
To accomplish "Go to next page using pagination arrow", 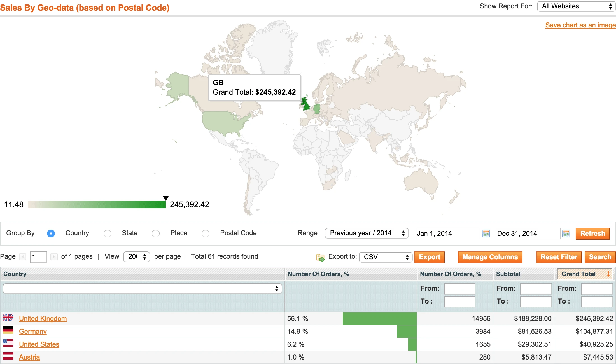I will [x=54, y=257].
